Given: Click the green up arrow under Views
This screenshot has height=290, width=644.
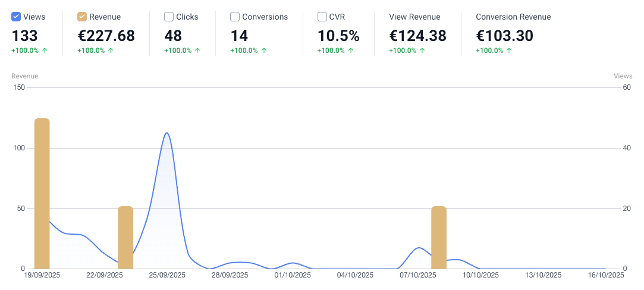Looking at the screenshot, I should [45, 51].
